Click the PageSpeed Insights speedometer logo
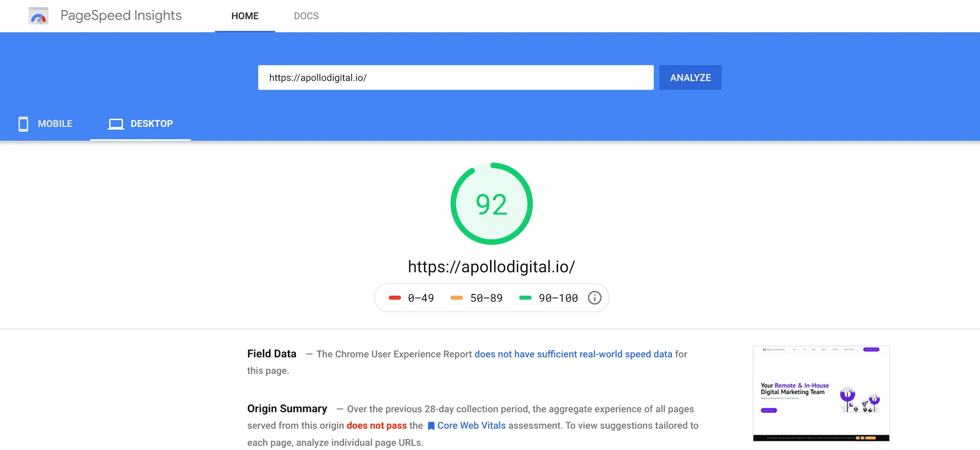Image resolution: width=980 pixels, height=450 pixels. (x=38, y=16)
